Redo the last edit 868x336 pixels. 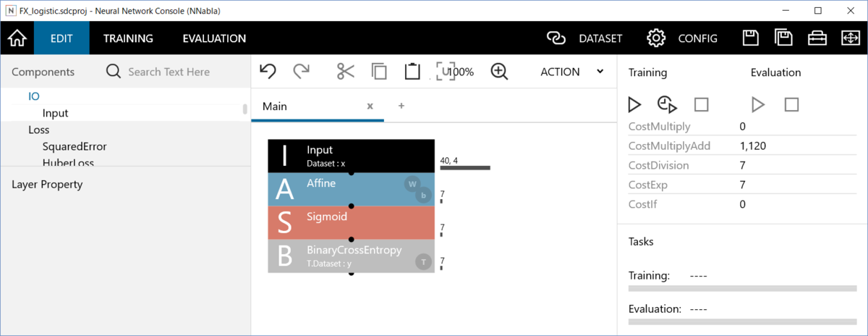(302, 71)
